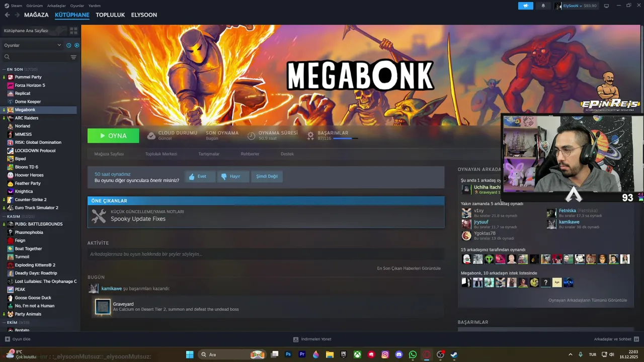Go back with the left arrow
Screen dimensions: 644x362
7,15
